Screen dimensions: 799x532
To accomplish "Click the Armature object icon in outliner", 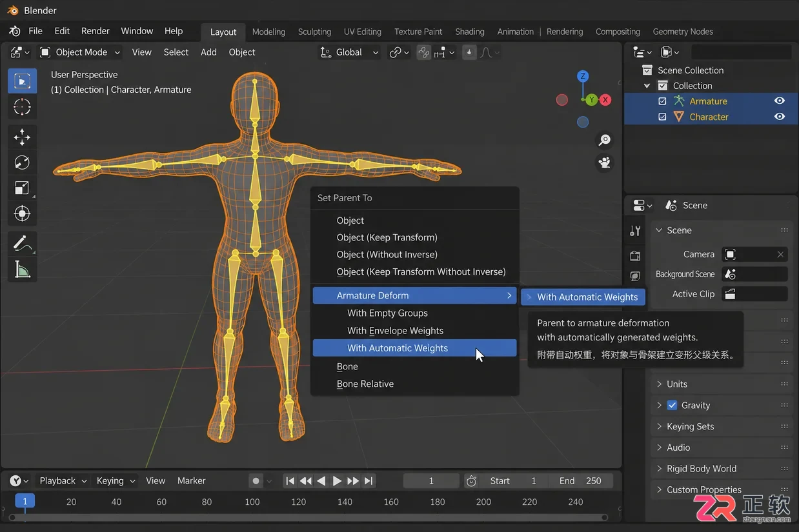I will [679, 101].
